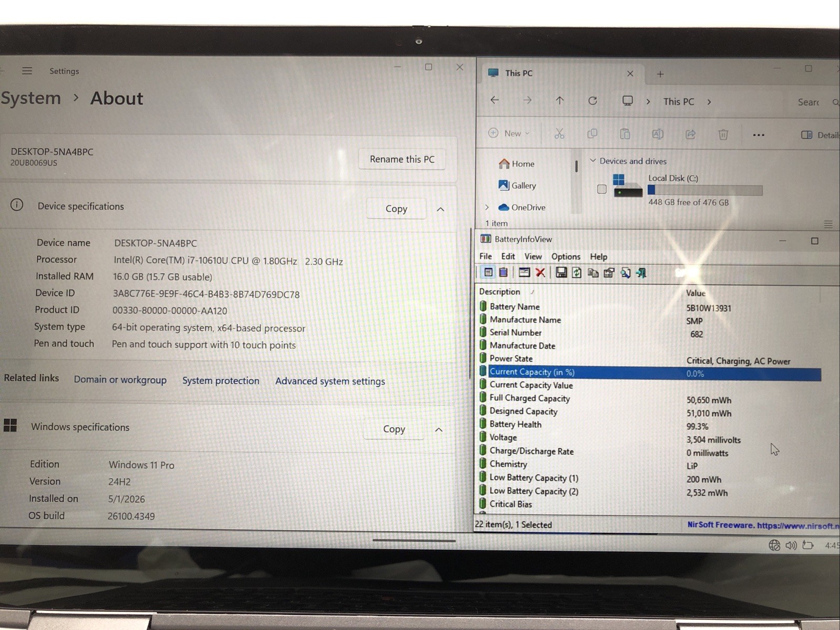This screenshot has height=630, width=840.
Task: Click the Details pane button in Explorer
Action: point(820,135)
